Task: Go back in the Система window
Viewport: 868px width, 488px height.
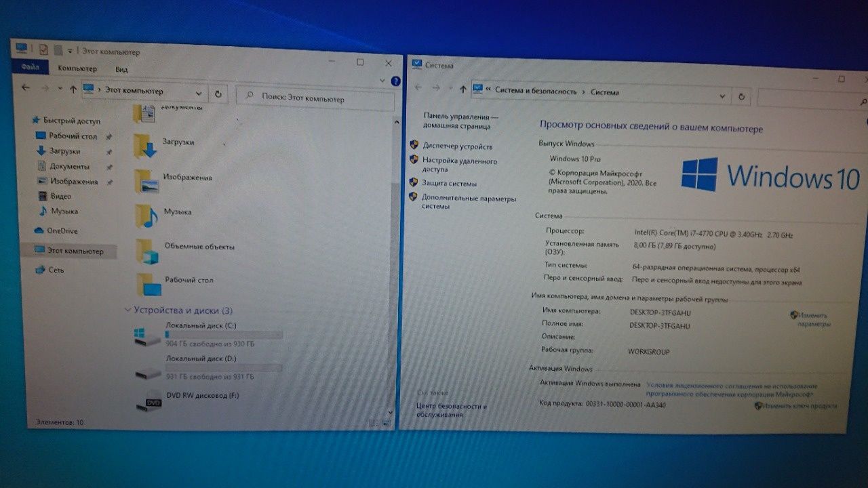Action: pyautogui.click(x=418, y=87)
